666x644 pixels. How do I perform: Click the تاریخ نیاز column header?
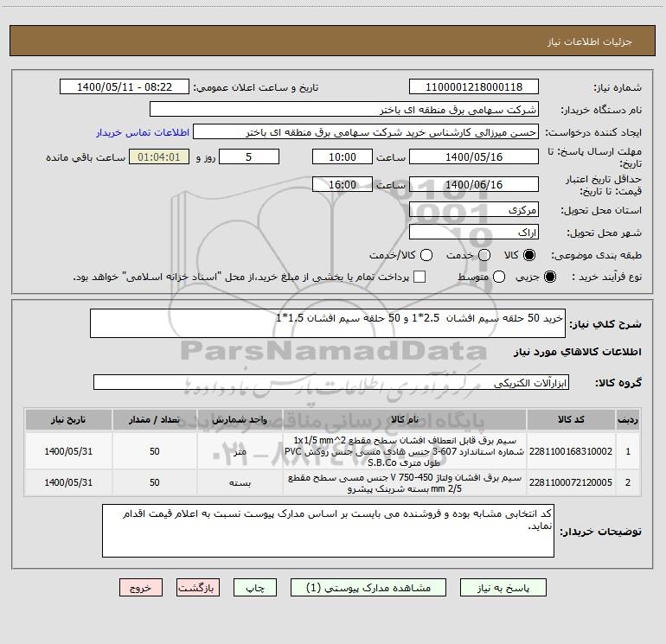68,420
